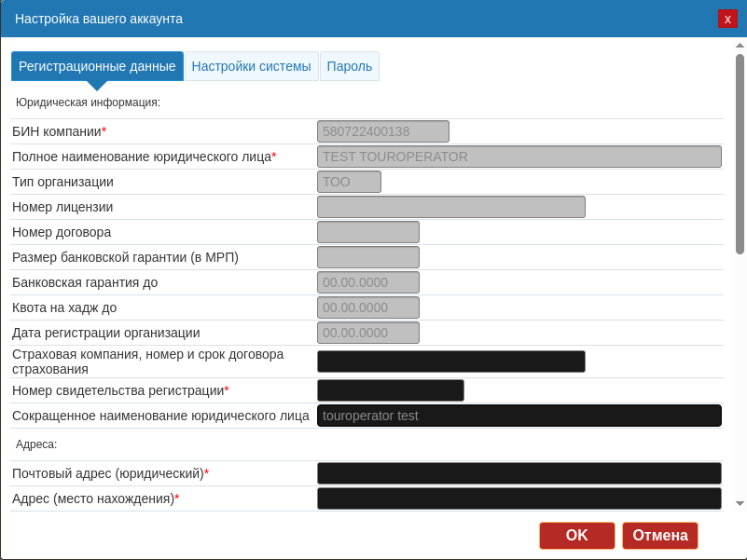This screenshot has width=747, height=560.
Task: Focus the Полное наименование юридического лица field
Action: [x=519, y=157]
